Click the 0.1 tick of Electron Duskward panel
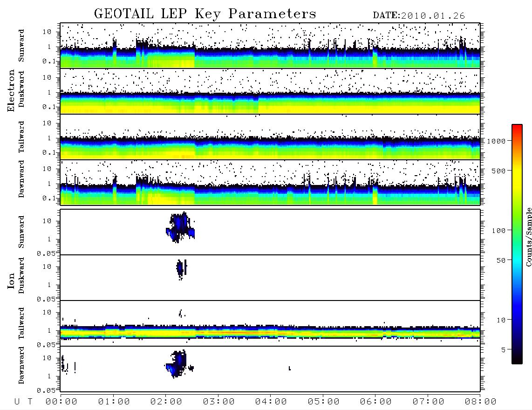Screen dimensions: 532x410 click(49, 107)
